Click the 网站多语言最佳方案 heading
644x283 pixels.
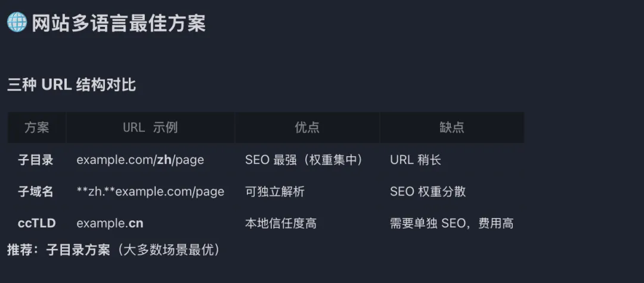(119, 23)
